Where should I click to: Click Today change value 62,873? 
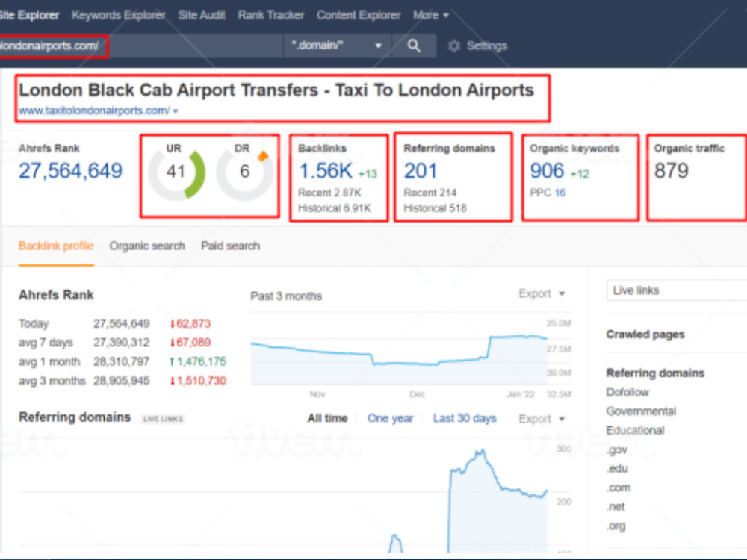(190, 324)
